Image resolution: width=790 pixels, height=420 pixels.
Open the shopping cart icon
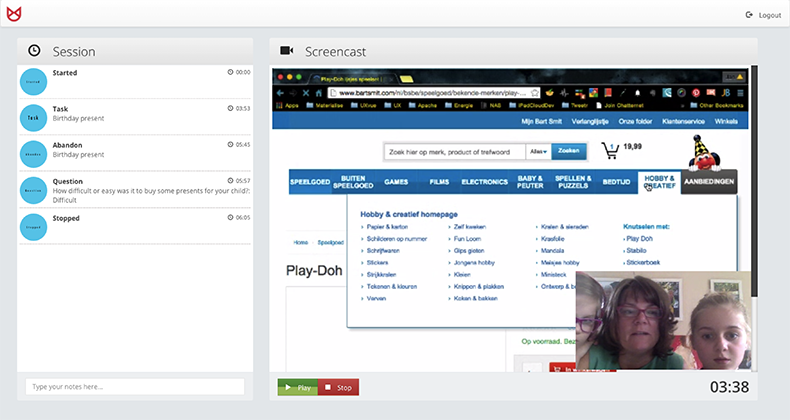click(x=610, y=151)
